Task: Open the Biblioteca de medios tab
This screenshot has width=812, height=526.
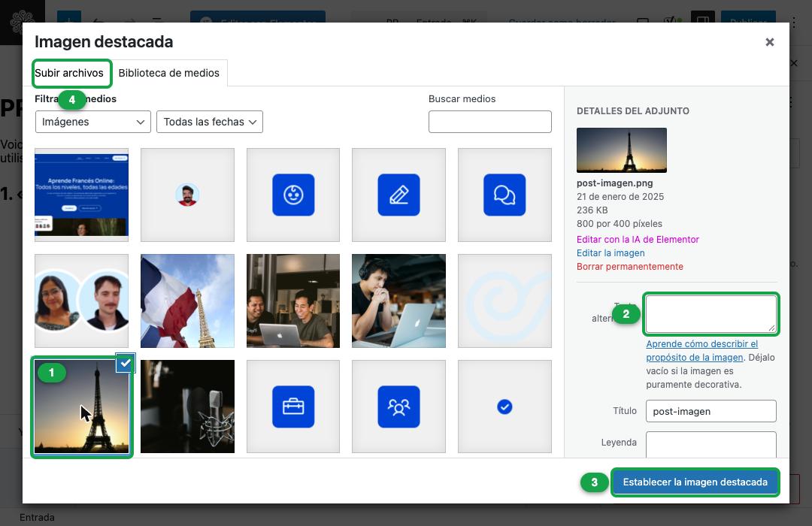Action: point(169,73)
